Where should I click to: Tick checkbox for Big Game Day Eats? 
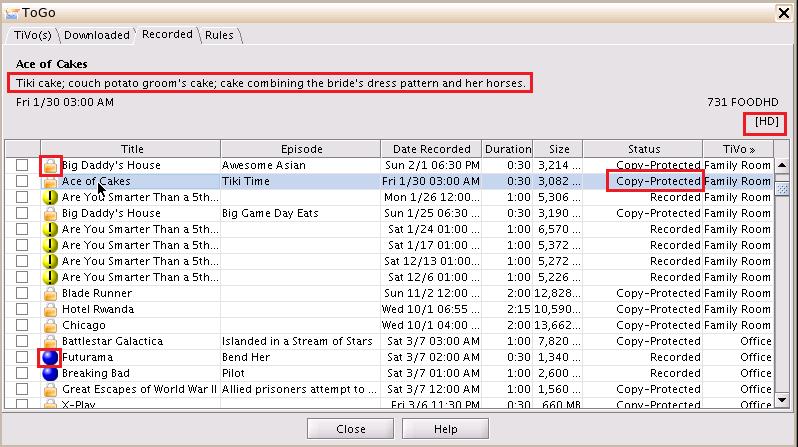[22, 213]
